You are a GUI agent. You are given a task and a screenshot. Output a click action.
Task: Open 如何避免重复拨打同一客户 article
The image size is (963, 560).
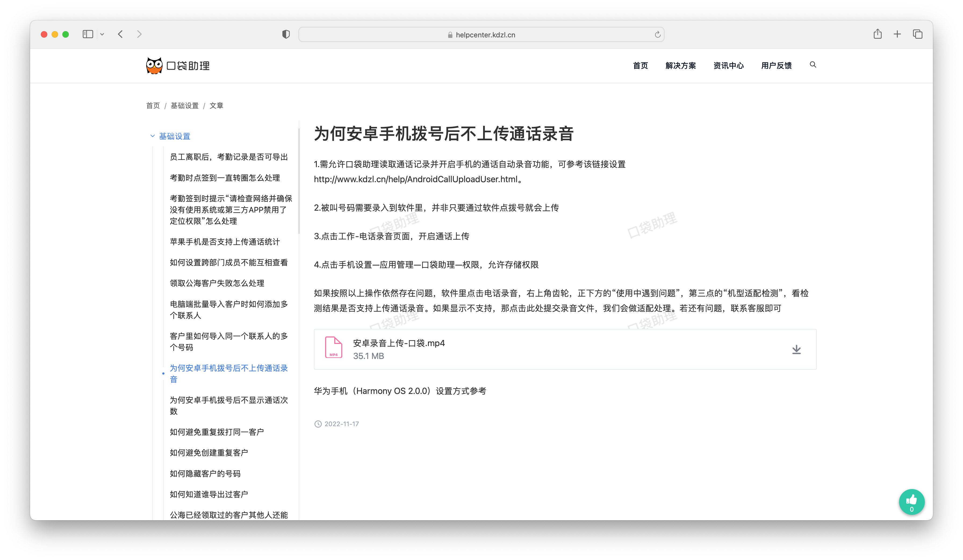pyautogui.click(x=217, y=432)
